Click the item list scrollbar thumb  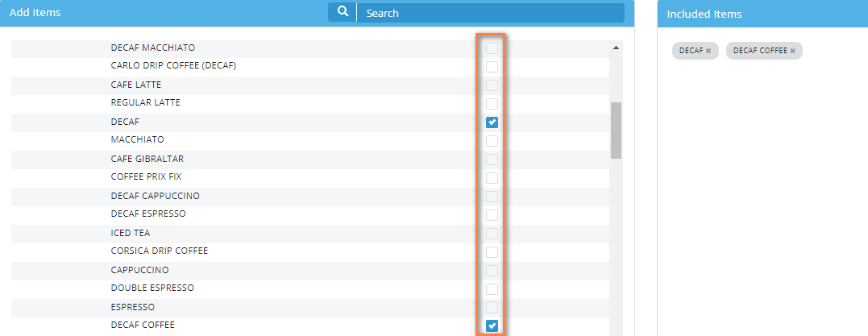616,130
